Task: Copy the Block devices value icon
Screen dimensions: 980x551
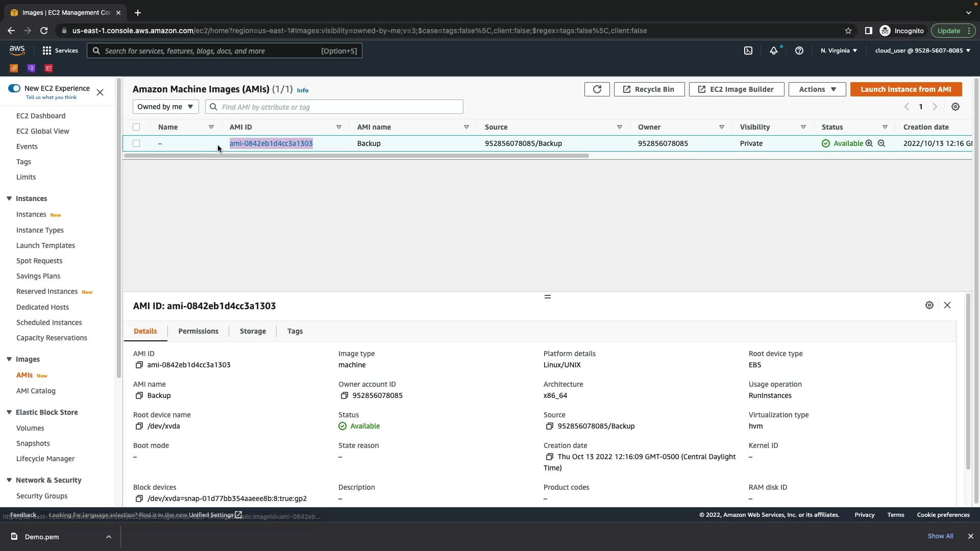Action: tap(139, 498)
